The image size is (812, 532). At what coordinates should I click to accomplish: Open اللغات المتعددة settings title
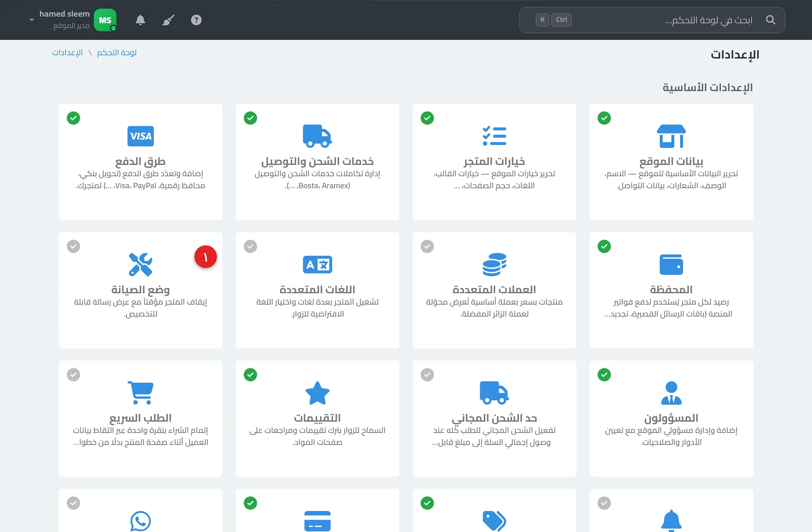[x=317, y=290]
